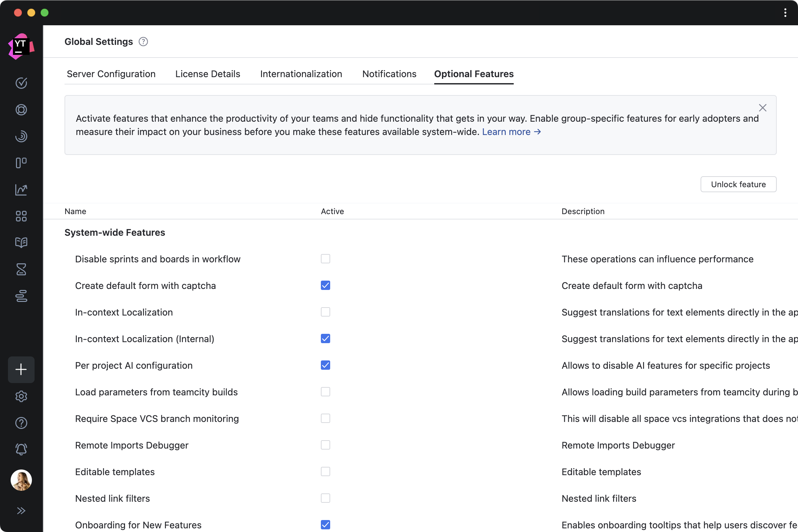Open the Reports chart icon

[x=21, y=190]
